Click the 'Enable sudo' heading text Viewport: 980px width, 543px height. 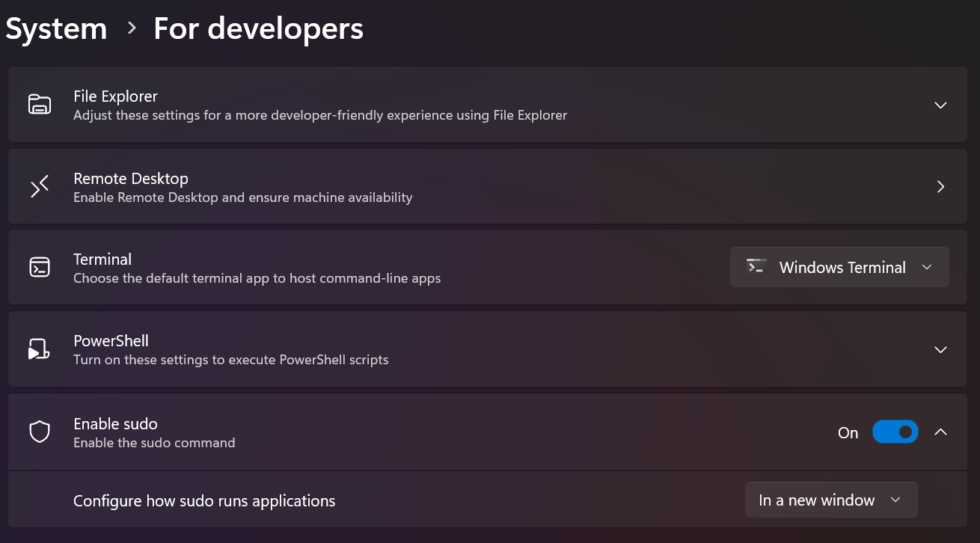click(115, 424)
